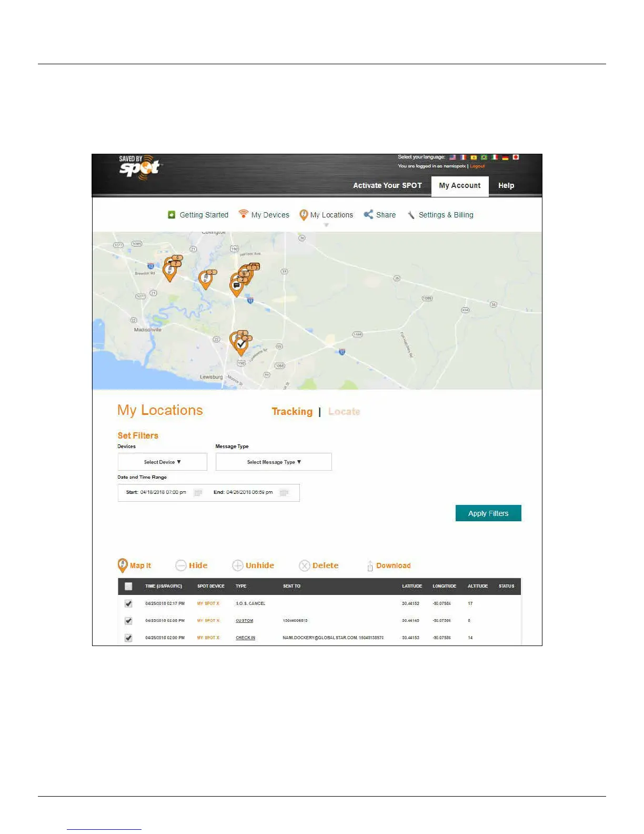Image resolution: width=644 pixels, height=834 pixels.
Task: Uncheck the CUSTOM row checkbox
Action: 128,621
